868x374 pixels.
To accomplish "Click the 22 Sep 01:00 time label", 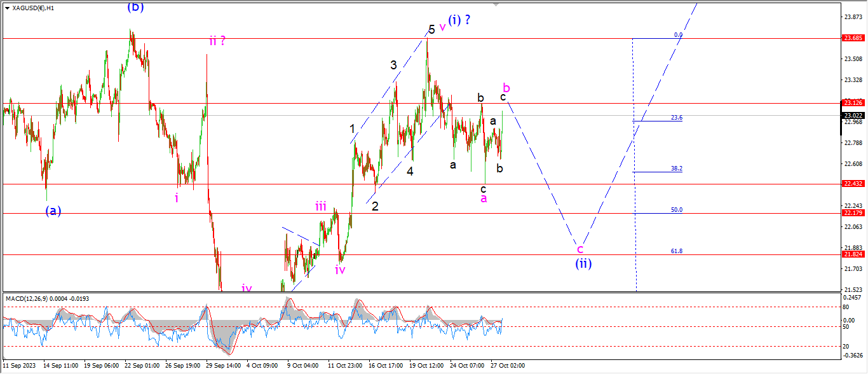I will [142, 366].
